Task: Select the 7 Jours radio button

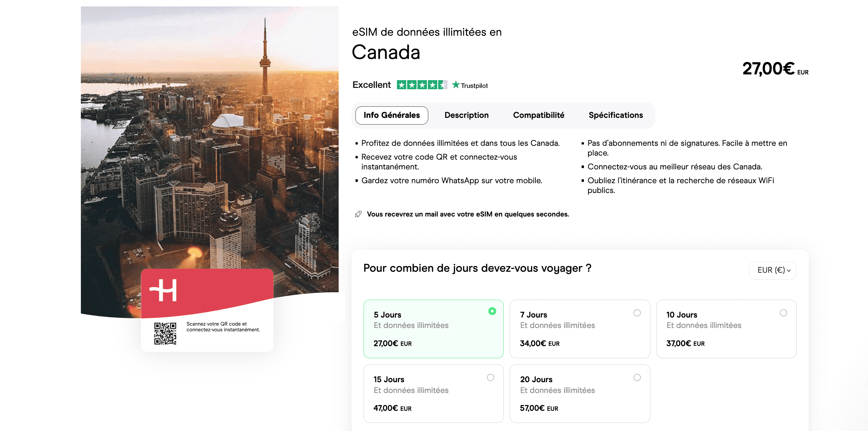Action: point(637,313)
